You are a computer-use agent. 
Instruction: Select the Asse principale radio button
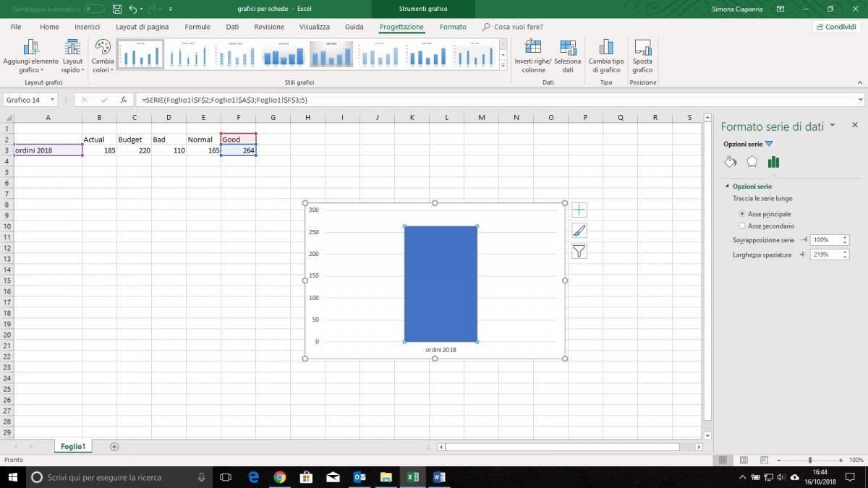click(x=742, y=213)
